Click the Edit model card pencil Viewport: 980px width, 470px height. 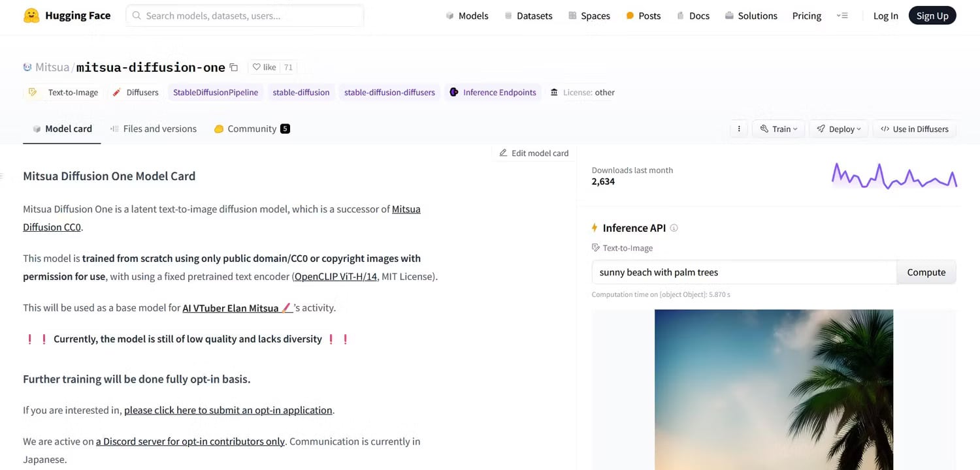pos(503,153)
